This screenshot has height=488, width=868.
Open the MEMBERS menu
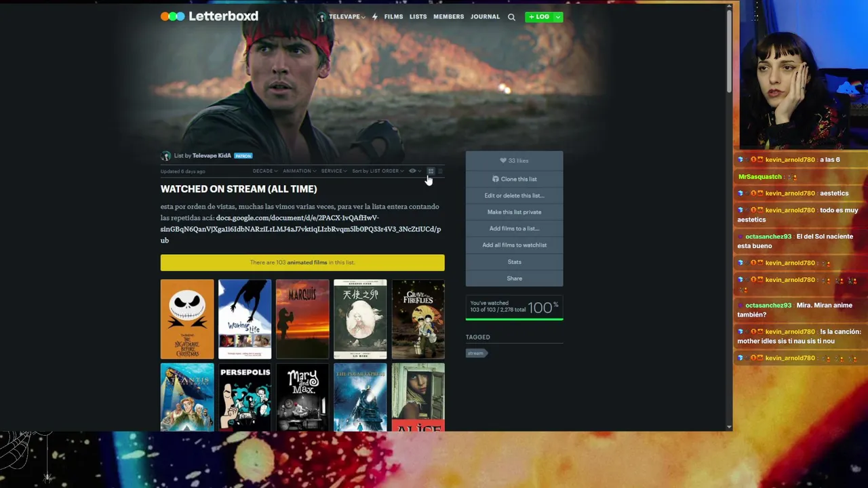449,17
